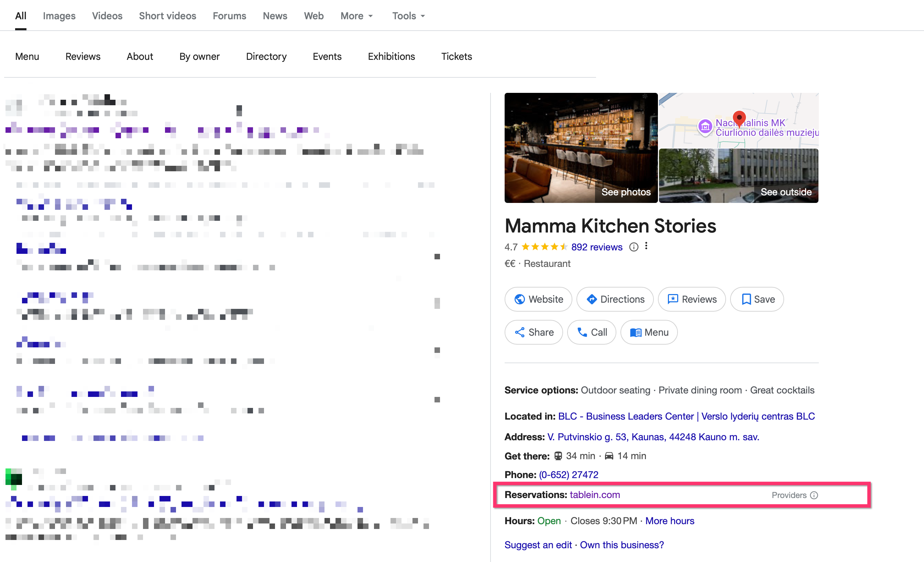Image resolution: width=924 pixels, height=562 pixels.
Task: Get Directions to Mamma Kitchen Stories
Action: [x=615, y=299]
